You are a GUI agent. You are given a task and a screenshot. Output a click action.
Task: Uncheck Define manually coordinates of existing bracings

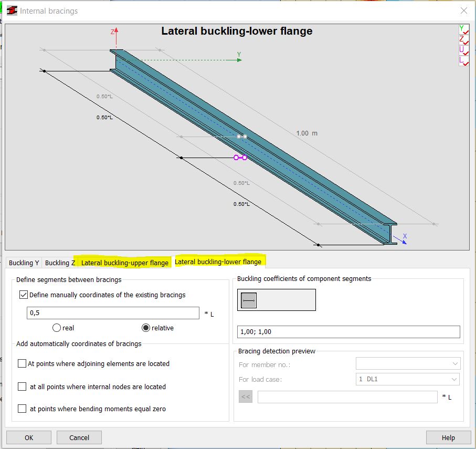point(24,295)
